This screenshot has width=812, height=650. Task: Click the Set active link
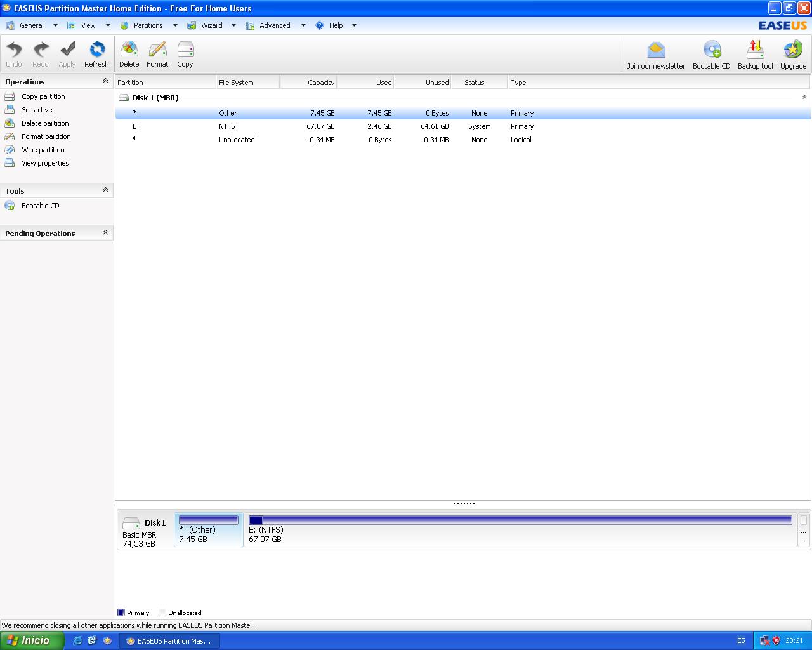(37, 110)
